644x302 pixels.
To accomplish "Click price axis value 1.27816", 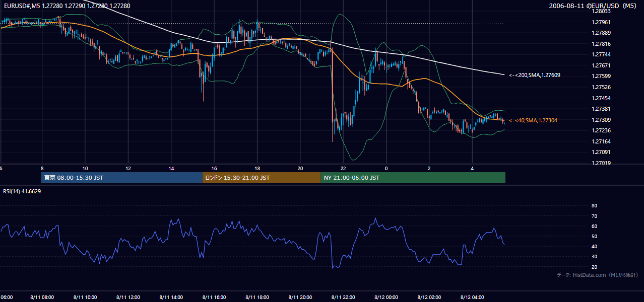I will coord(602,44).
